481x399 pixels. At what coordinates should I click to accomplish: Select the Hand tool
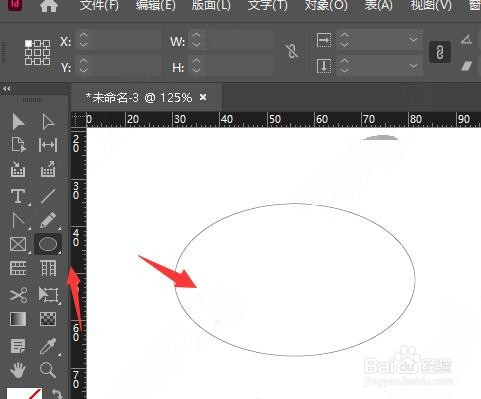(x=18, y=370)
